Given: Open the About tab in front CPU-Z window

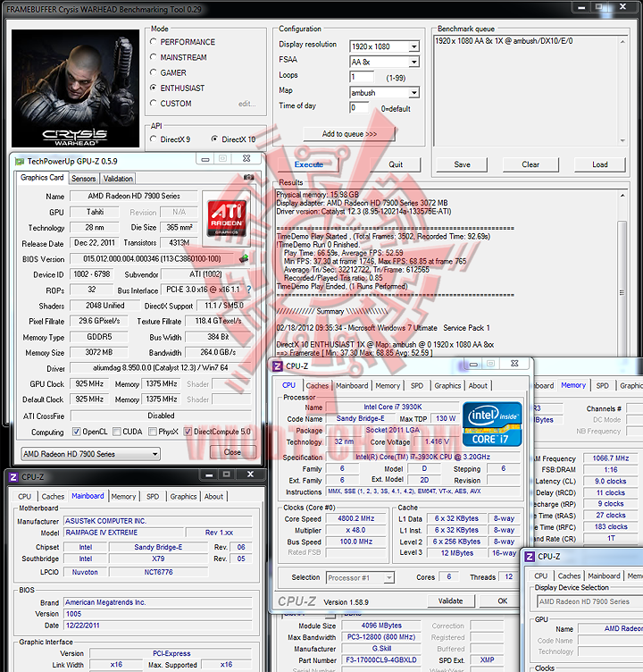Looking at the screenshot, I should coord(478,386).
